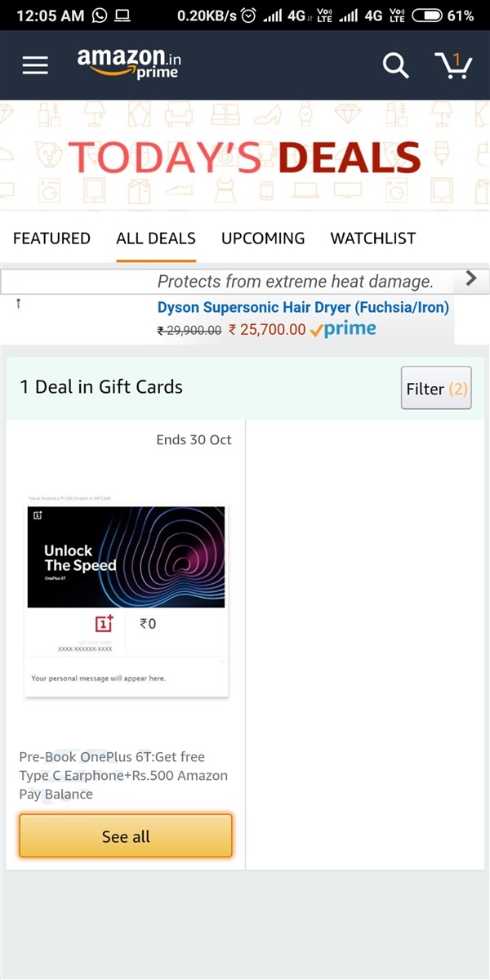Open Pre-Book OnePlus 6T deal text

[123, 775]
